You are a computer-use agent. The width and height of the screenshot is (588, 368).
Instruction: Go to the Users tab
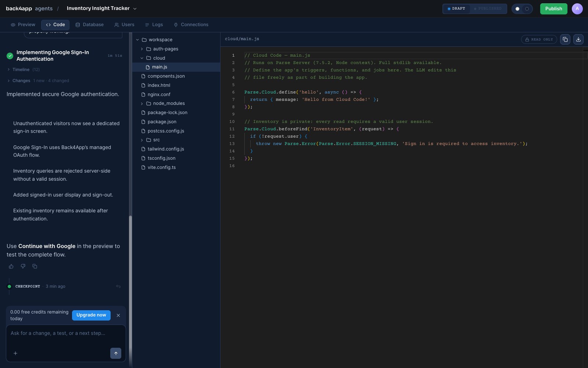tap(124, 25)
